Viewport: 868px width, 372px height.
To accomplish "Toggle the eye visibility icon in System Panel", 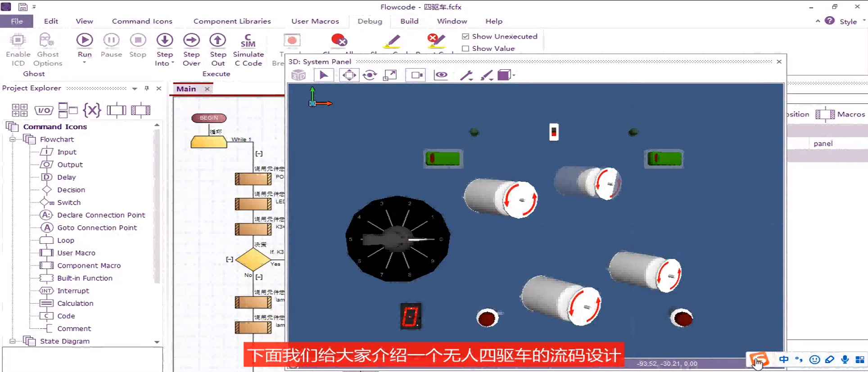I will pos(441,75).
